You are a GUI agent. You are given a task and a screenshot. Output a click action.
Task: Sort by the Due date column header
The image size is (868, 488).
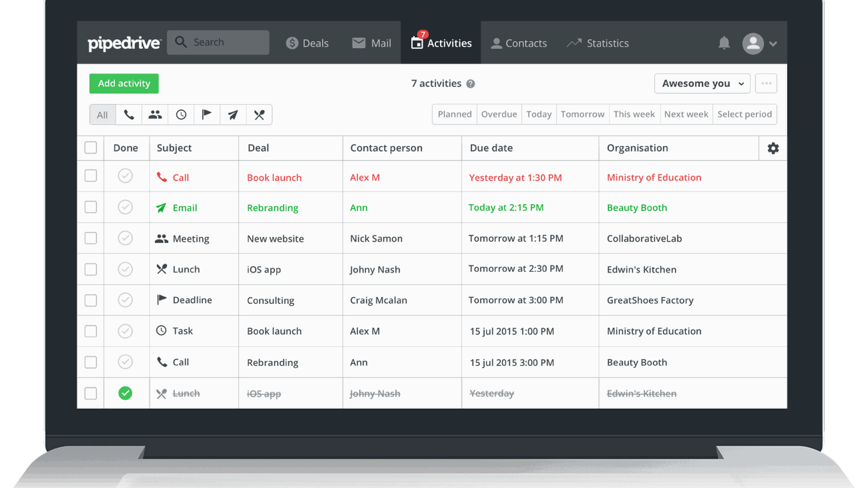coord(491,148)
